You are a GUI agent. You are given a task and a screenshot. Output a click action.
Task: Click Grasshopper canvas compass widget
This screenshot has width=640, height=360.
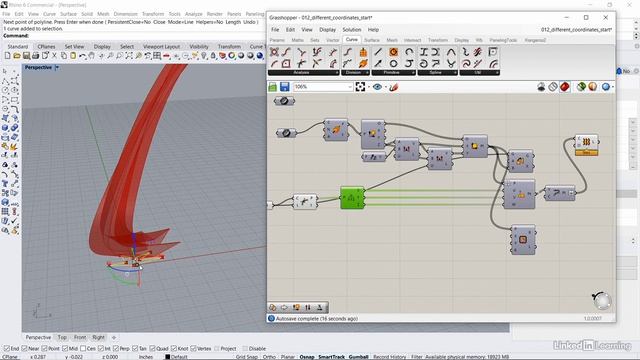click(602, 301)
